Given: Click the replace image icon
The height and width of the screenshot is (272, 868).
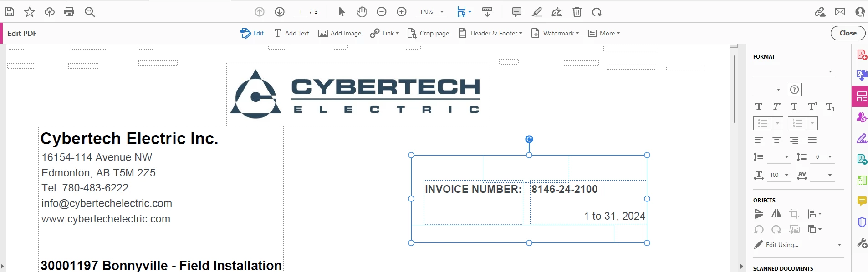Looking at the screenshot, I should (x=794, y=229).
